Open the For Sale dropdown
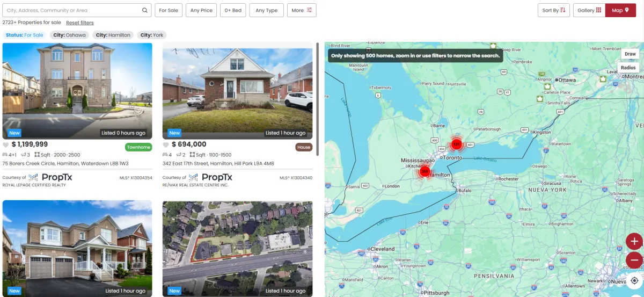This screenshot has height=297, width=644. (x=169, y=10)
